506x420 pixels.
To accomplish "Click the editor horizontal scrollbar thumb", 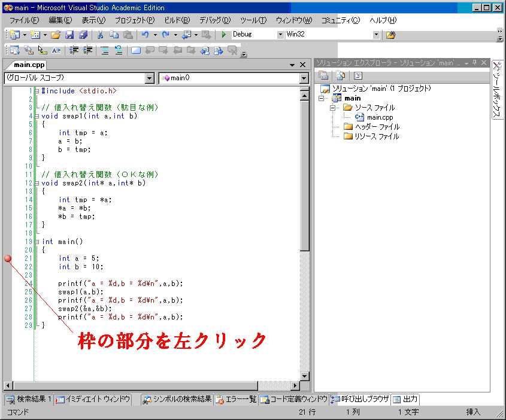I will 135,385.
